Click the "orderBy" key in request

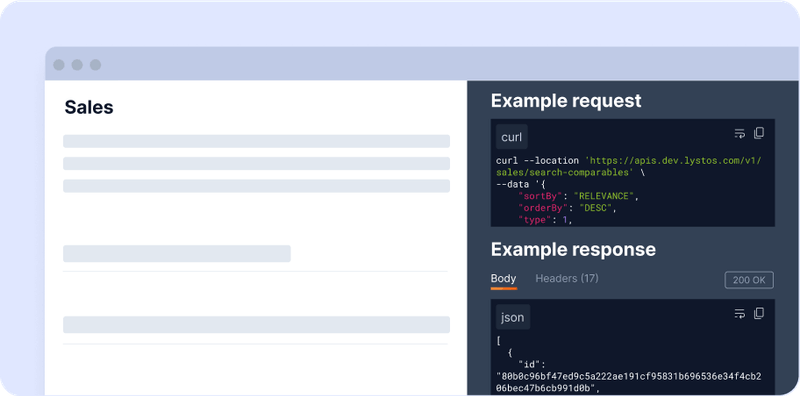(x=543, y=208)
